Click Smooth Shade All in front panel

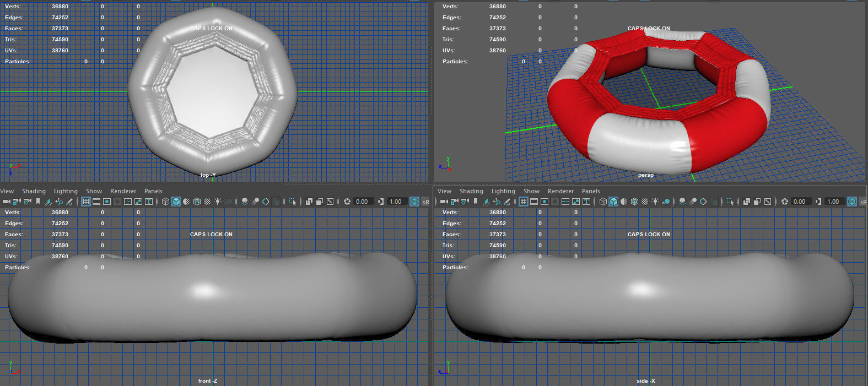click(176, 202)
